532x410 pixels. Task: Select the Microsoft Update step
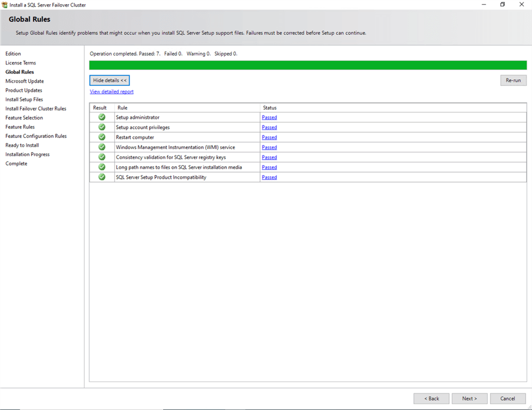coord(25,81)
